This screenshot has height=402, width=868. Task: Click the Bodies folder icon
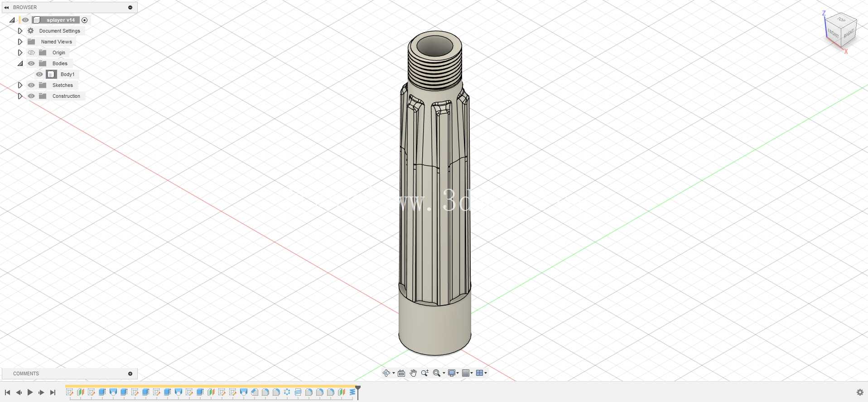point(43,63)
